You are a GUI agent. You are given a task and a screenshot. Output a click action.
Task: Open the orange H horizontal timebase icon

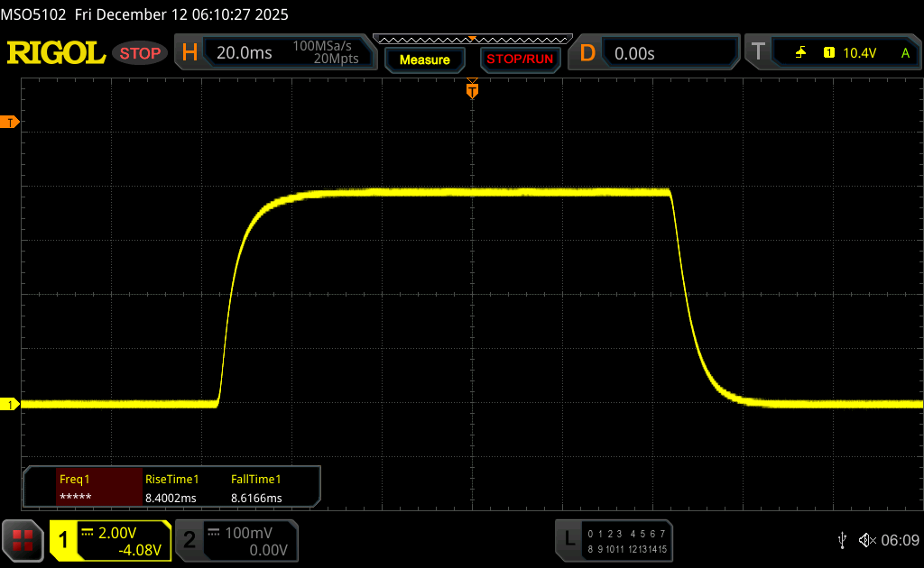[x=189, y=53]
